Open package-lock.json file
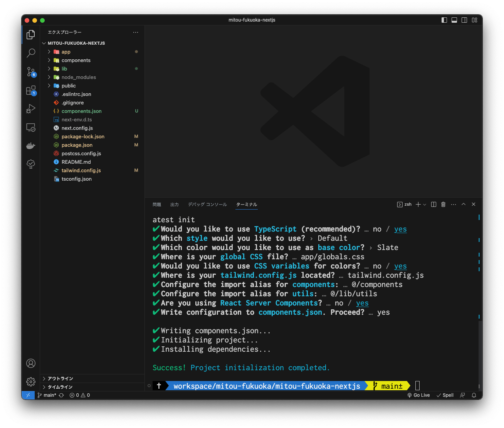Viewport: 504px width, 428px height. pyautogui.click(x=92, y=137)
